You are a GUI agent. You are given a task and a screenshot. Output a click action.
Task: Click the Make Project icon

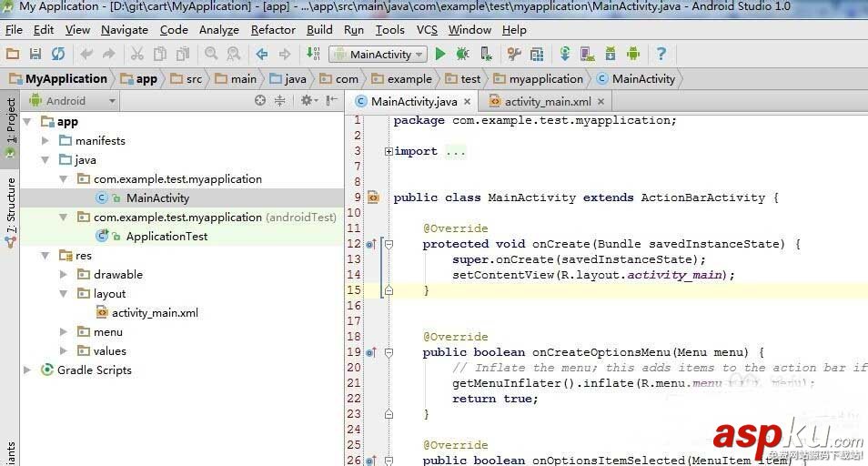click(313, 54)
